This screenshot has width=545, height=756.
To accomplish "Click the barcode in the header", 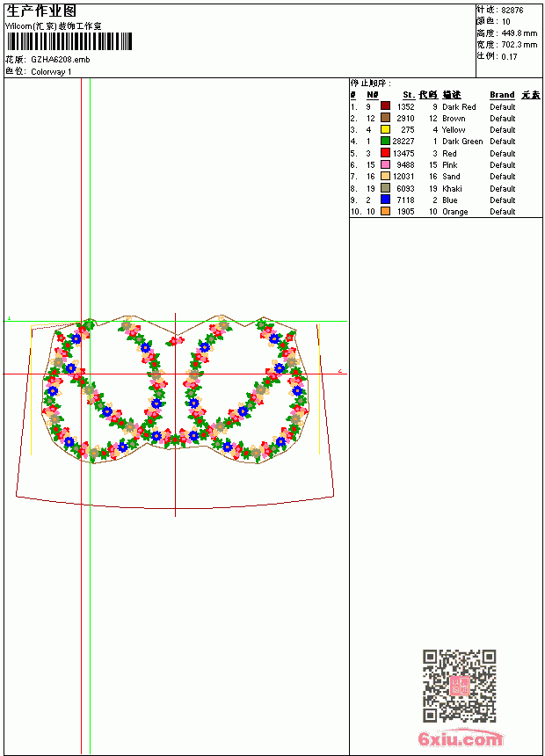I will coord(69,41).
